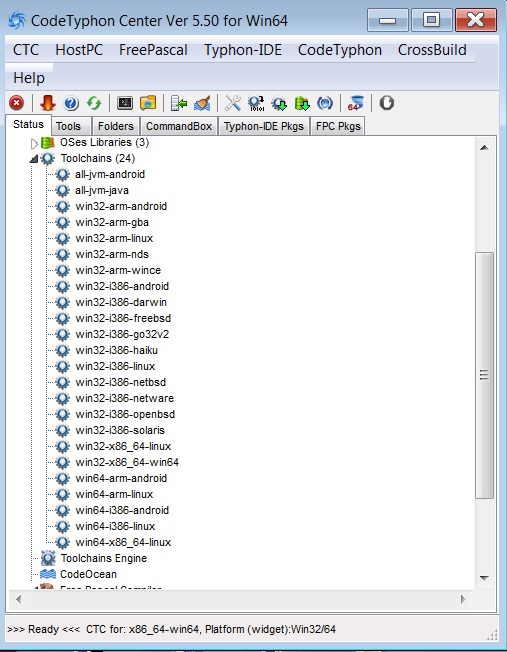Click the round power toolbar icon
The width and height of the screenshot is (507, 652).
(x=386, y=103)
